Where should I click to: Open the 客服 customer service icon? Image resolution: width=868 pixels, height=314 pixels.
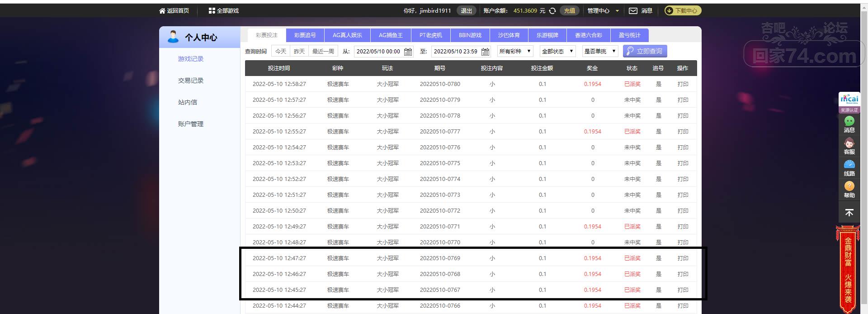point(849,143)
